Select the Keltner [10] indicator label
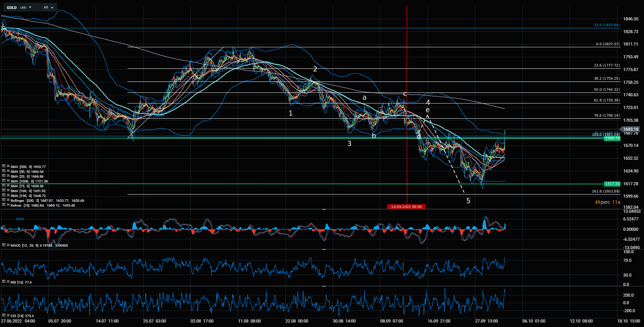This screenshot has height=327, width=644. [43, 206]
